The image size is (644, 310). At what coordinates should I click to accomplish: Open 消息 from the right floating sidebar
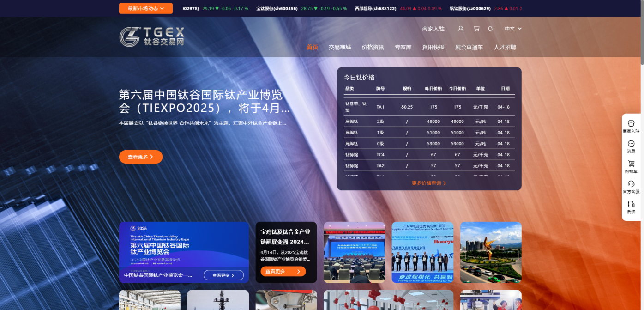pyautogui.click(x=631, y=147)
